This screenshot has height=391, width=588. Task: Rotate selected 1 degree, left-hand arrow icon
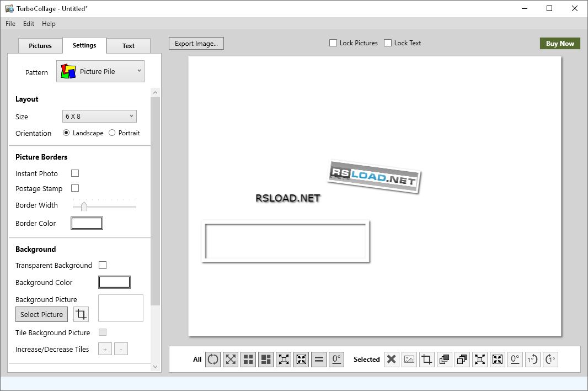coord(550,360)
